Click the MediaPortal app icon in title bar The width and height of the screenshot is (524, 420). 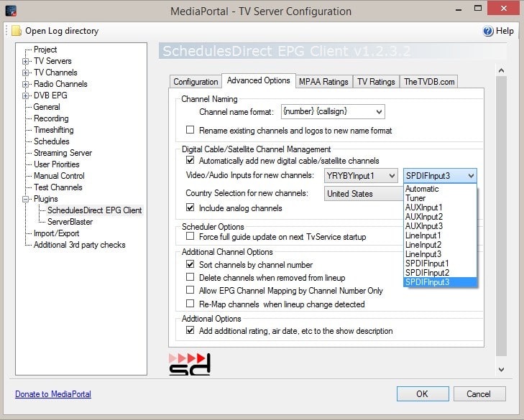(x=10, y=11)
